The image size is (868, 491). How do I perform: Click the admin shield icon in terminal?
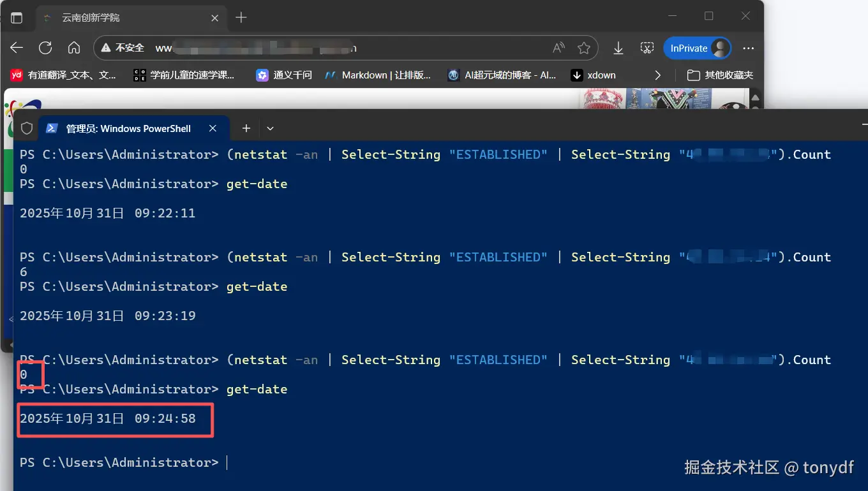[27, 128]
